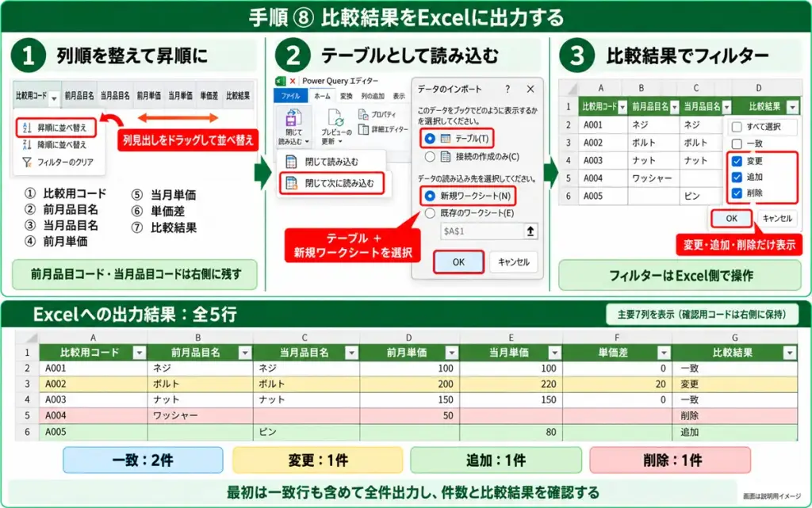Close the データのインポート dialog
Screen dimensions: 812x508
coord(530,89)
